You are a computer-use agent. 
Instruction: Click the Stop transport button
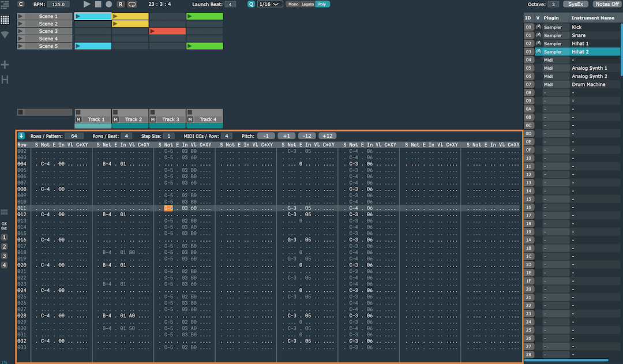[x=97, y=4]
